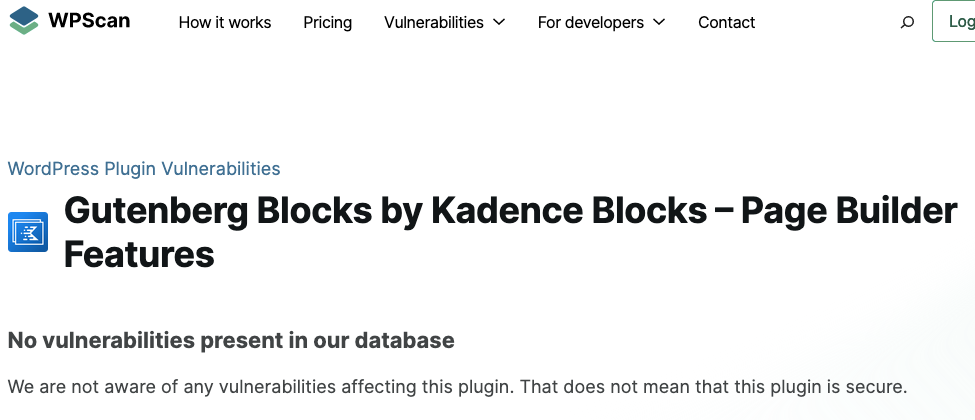The height and width of the screenshot is (420, 975).
Task: Click the 'Page Builder' words in title
Action: coord(849,211)
